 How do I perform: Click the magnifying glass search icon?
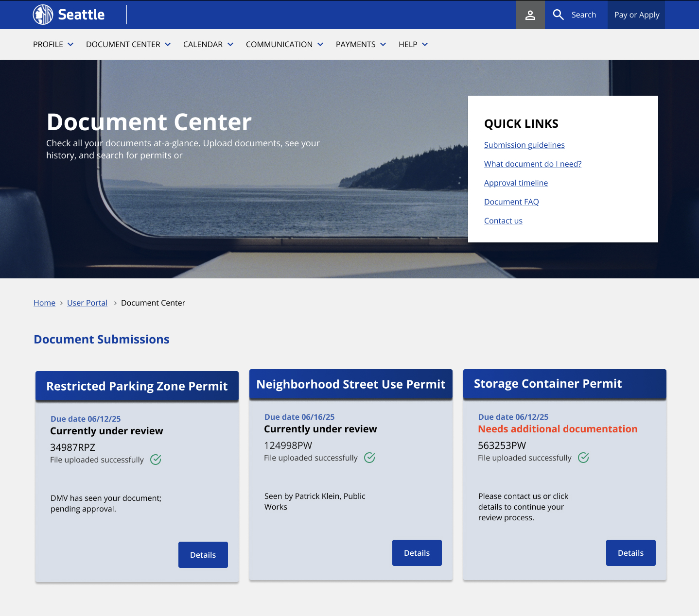click(558, 15)
